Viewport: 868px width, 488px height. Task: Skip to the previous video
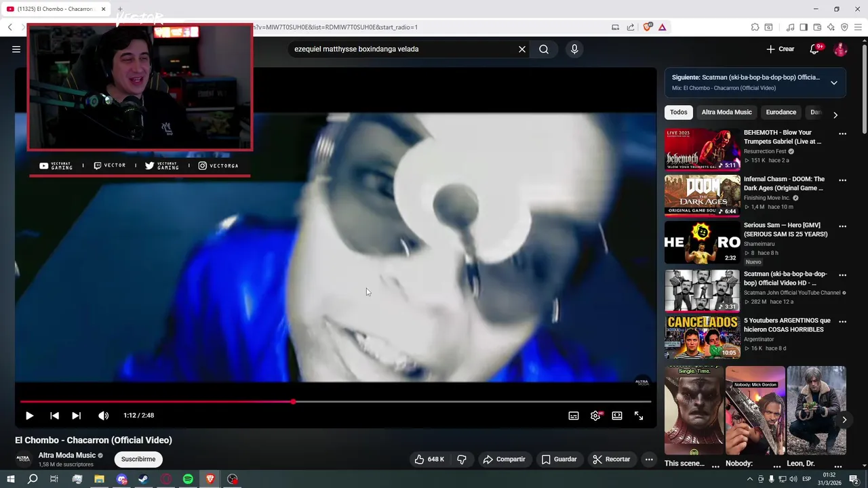point(54,415)
